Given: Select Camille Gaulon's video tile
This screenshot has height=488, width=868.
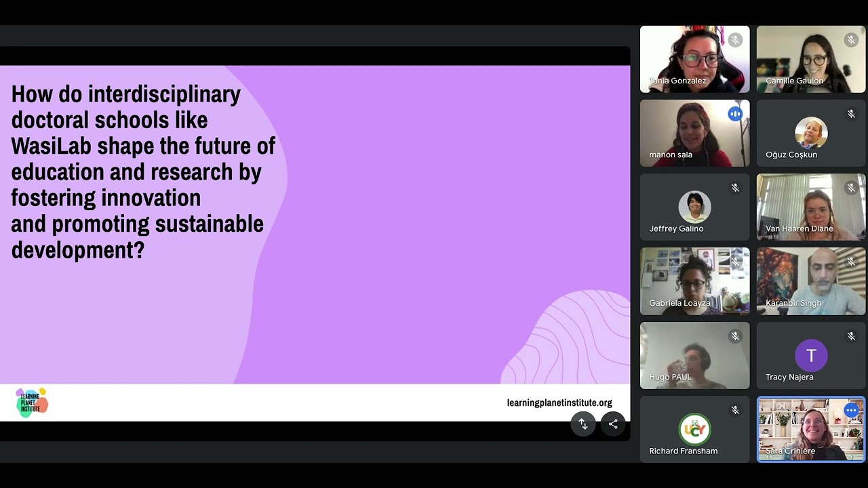Looking at the screenshot, I should click(x=811, y=59).
